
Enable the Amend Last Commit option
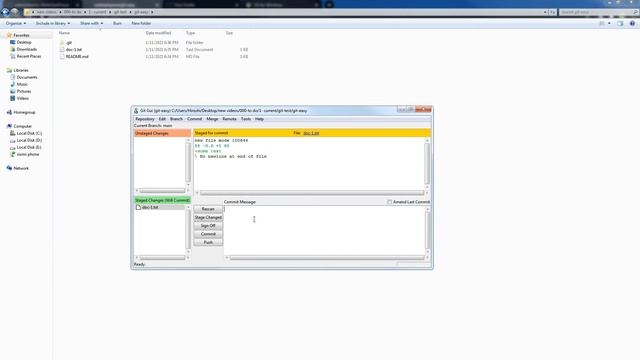tap(389, 202)
